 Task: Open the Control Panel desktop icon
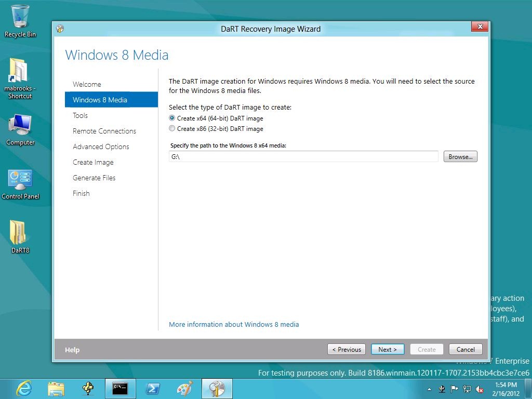tap(20, 184)
